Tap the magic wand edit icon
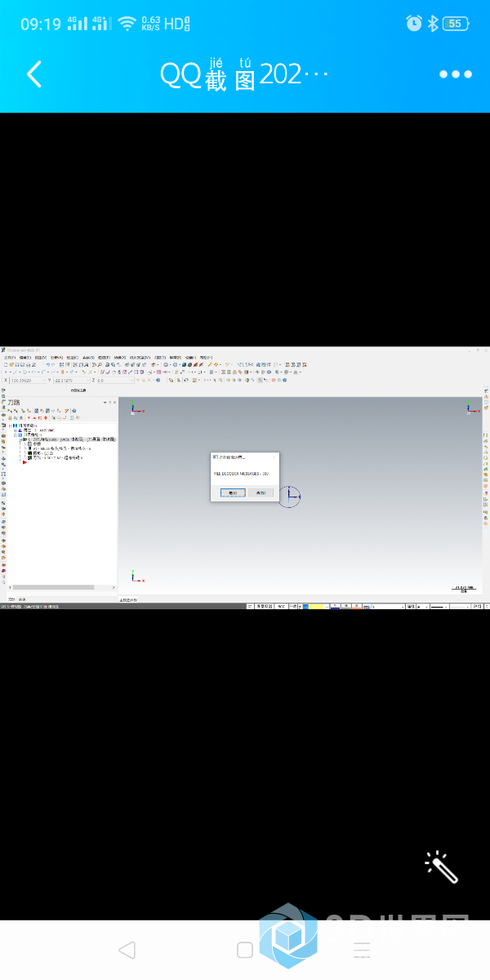The height and width of the screenshot is (980, 490). [442, 866]
